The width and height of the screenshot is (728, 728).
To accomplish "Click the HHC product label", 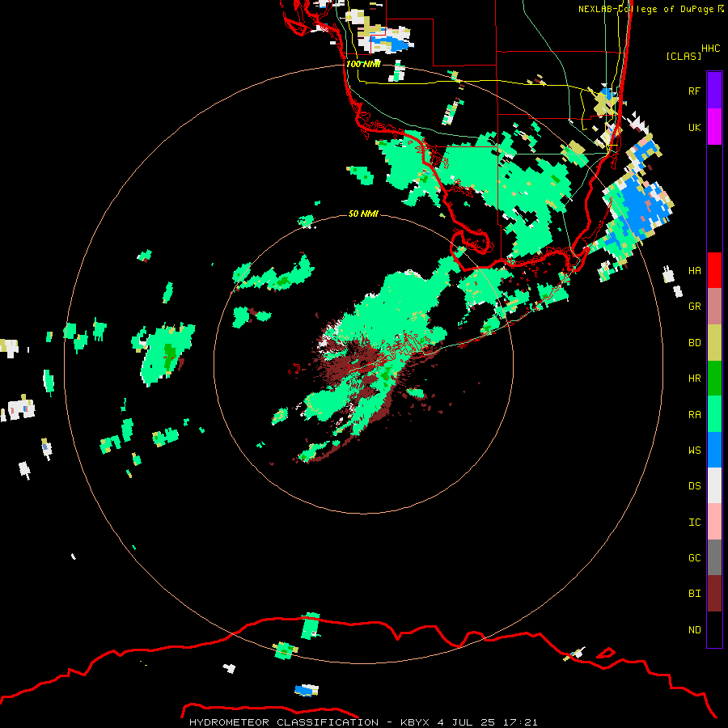I will pyautogui.click(x=711, y=49).
